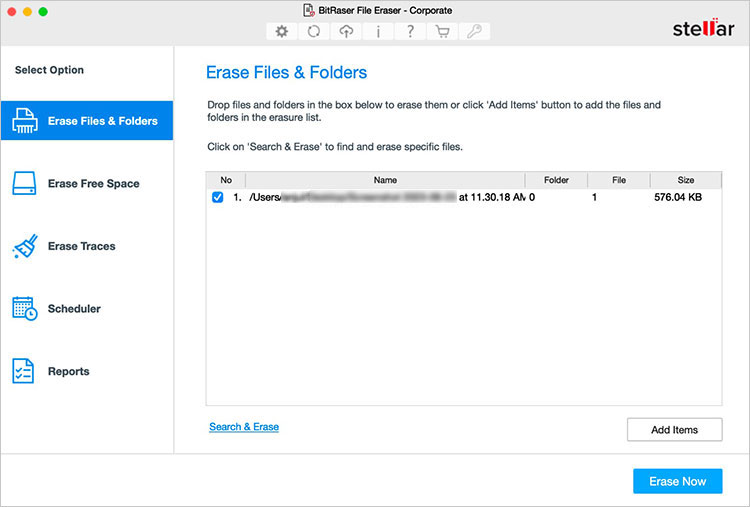This screenshot has height=507, width=750.
Task: Click the File column header
Action: point(619,180)
